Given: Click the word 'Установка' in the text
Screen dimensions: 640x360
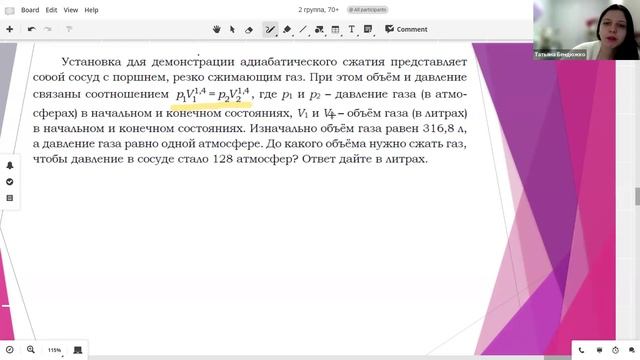Looking at the screenshot, I should pos(91,62).
